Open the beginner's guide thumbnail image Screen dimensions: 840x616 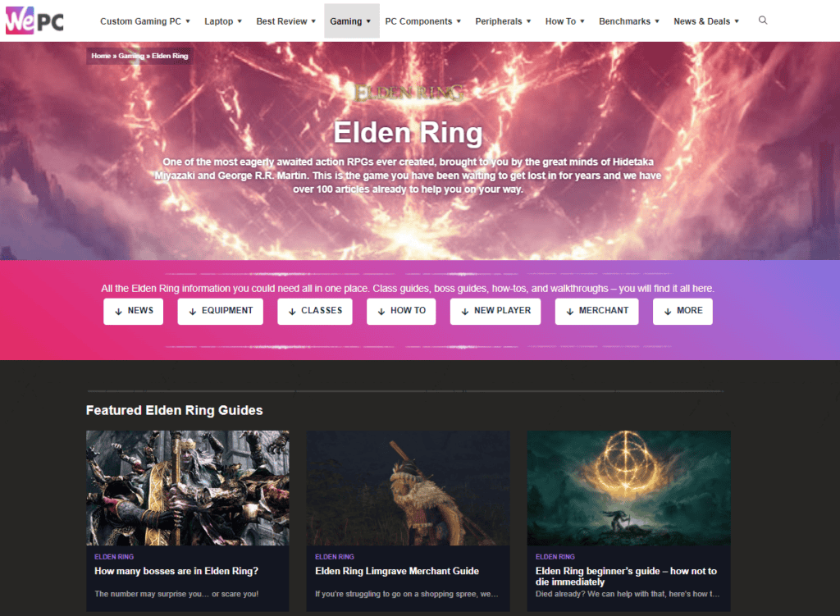point(629,488)
